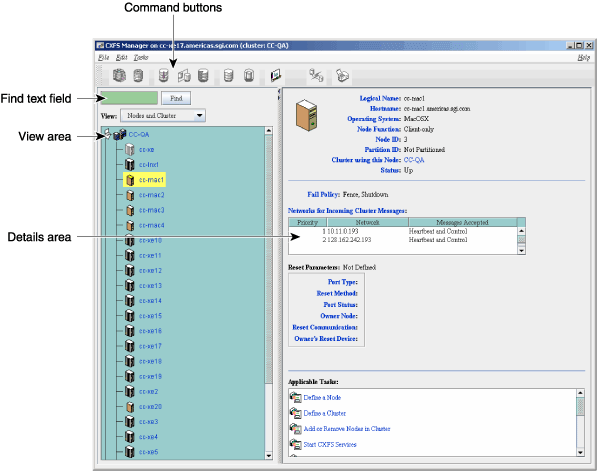
Task: Click the Define a Cluster task link
Action: pyautogui.click(x=325, y=413)
